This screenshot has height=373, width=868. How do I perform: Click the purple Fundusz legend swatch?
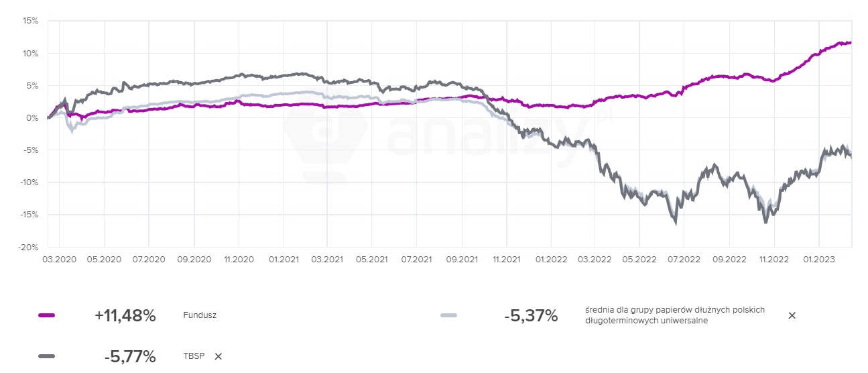pyautogui.click(x=47, y=315)
